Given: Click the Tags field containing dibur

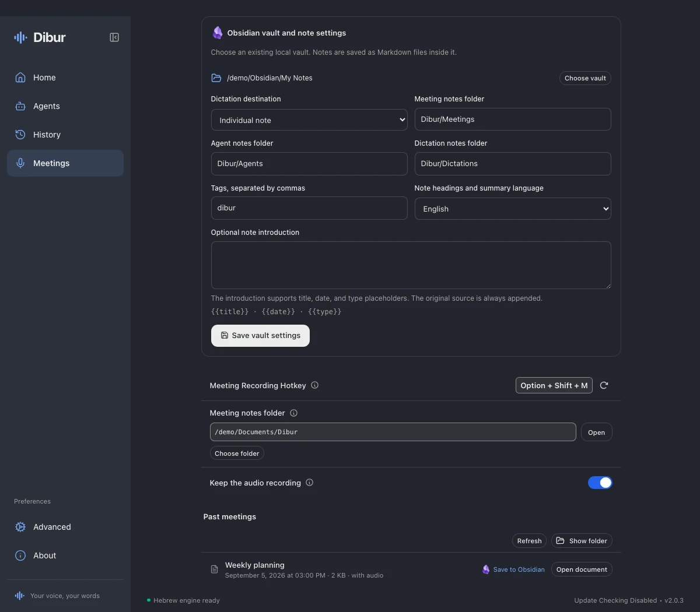Looking at the screenshot, I should 309,208.
